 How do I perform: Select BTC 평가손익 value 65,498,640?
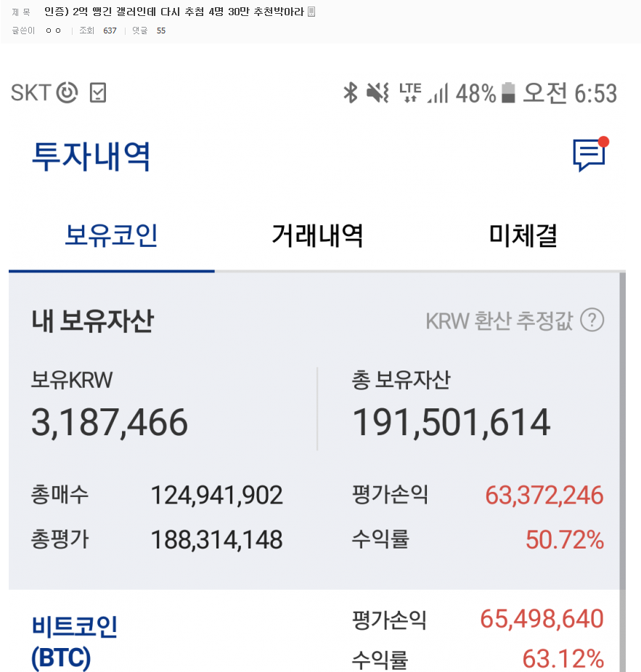point(542,619)
